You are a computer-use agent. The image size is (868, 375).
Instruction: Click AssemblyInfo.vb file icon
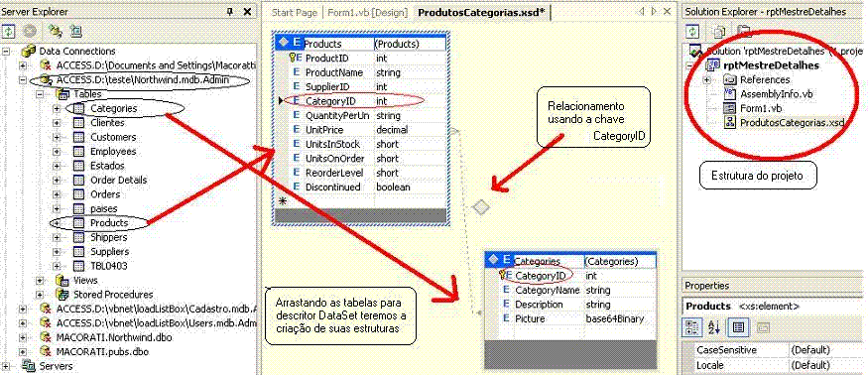coord(730,94)
